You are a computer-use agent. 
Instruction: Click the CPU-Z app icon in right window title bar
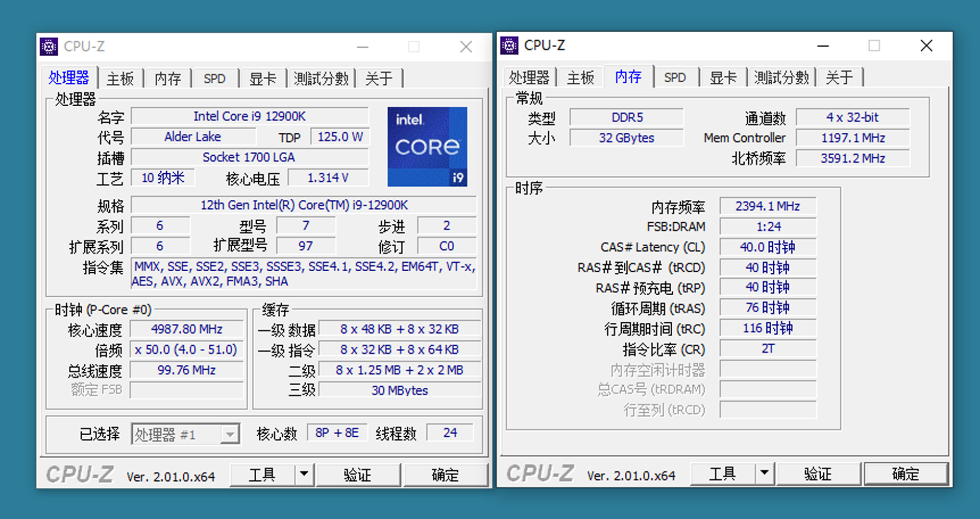tap(509, 45)
